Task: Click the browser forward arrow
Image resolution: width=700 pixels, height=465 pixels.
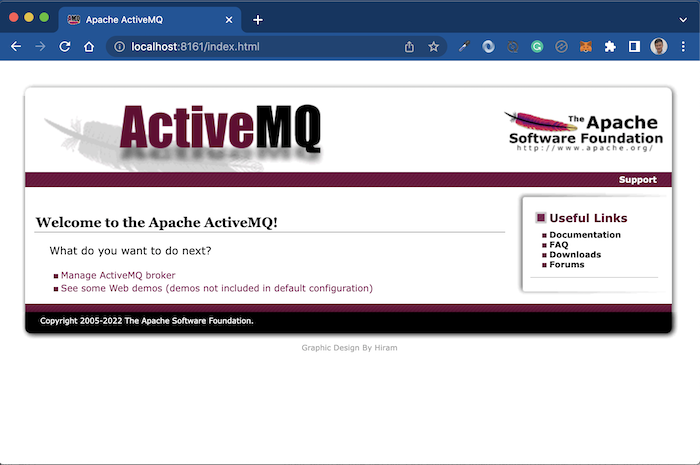Action: tap(40, 46)
